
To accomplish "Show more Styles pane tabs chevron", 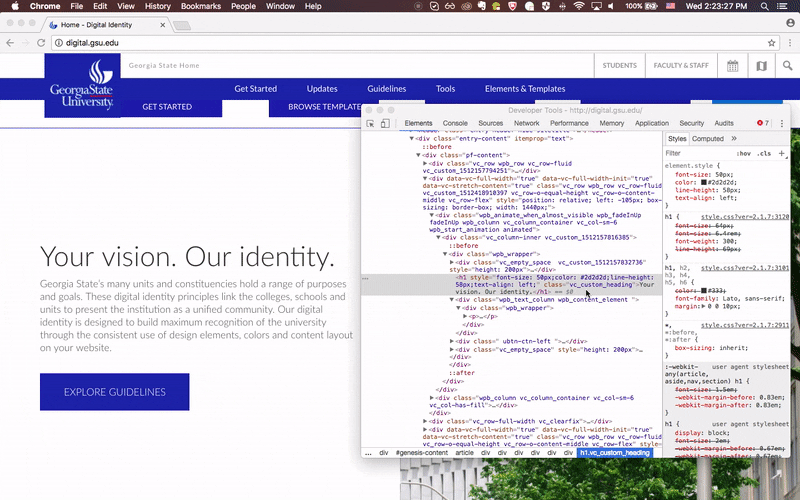I will coord(734,138).
